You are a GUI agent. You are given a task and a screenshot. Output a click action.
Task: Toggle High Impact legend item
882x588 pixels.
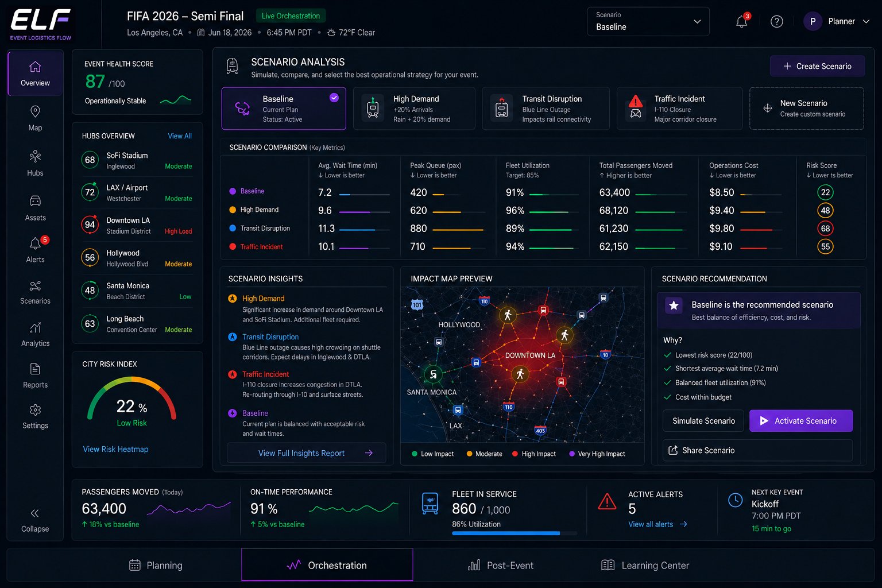pos(534,454)
